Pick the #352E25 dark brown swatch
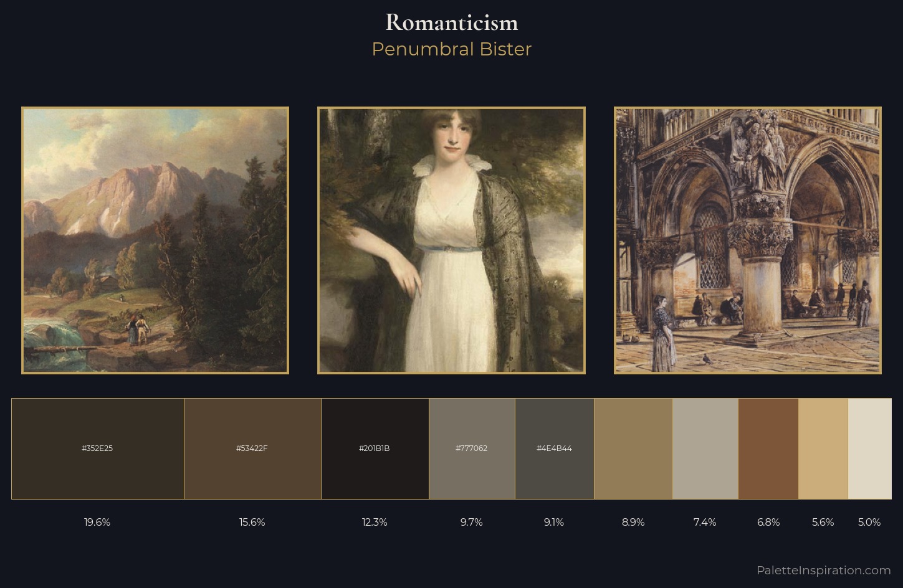 [x=98, y=448]
